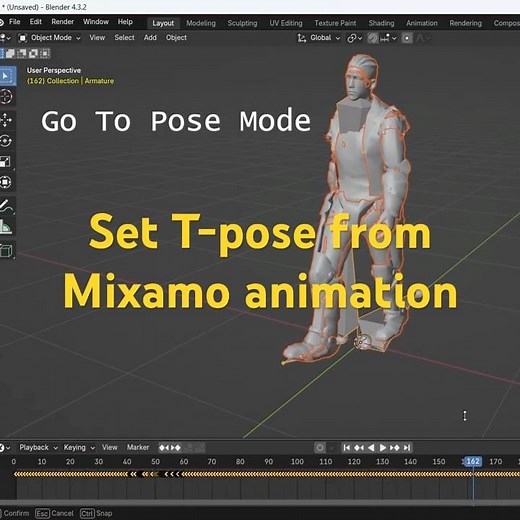Screen dimensions: 520x520
Task: Open viewport Object menu
Action: (x=176, y=38)
